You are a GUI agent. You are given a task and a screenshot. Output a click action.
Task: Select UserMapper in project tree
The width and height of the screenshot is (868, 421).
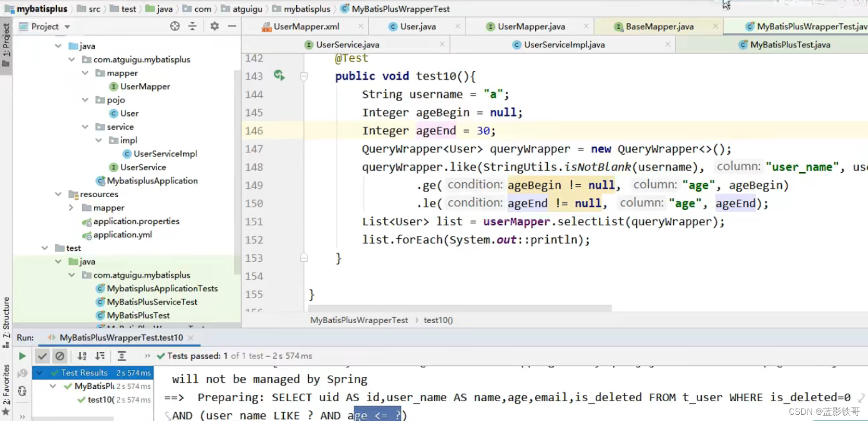(139, 86)
